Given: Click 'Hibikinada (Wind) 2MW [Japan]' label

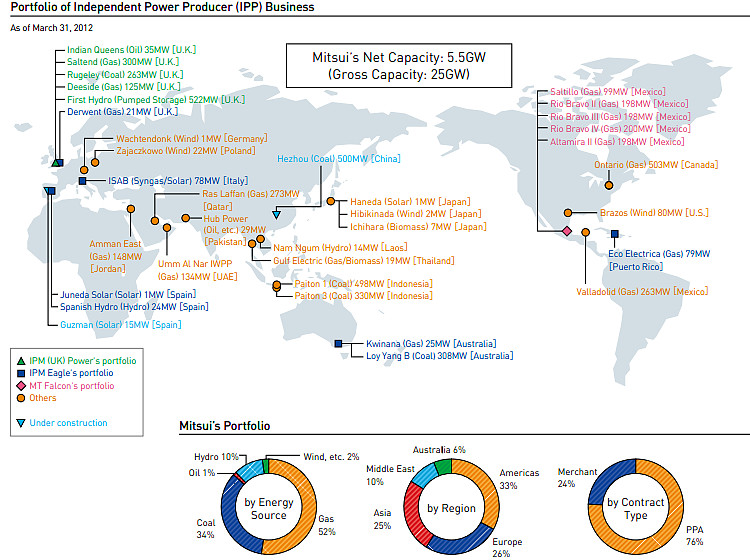Looking at the screenshot, I should [416, 214].
